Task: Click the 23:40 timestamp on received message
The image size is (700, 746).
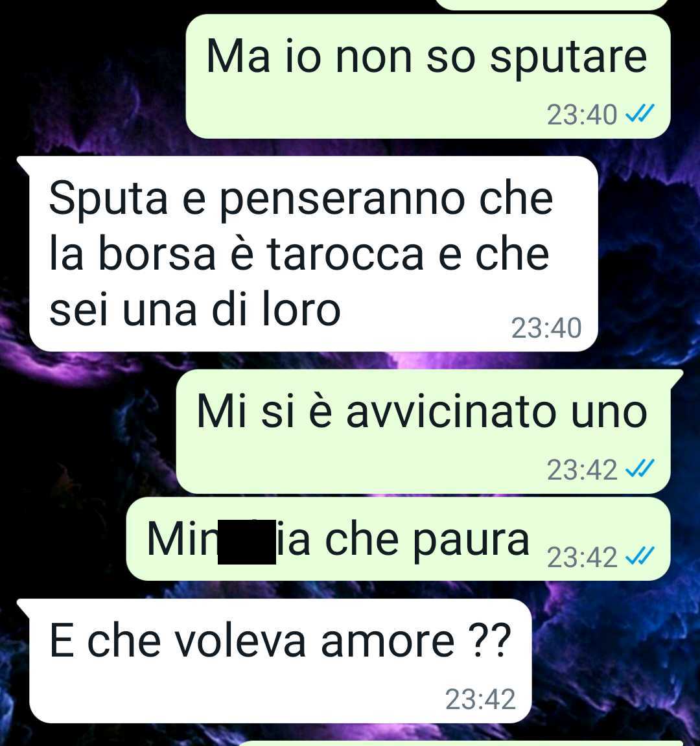Action: (x=546, y=328)
